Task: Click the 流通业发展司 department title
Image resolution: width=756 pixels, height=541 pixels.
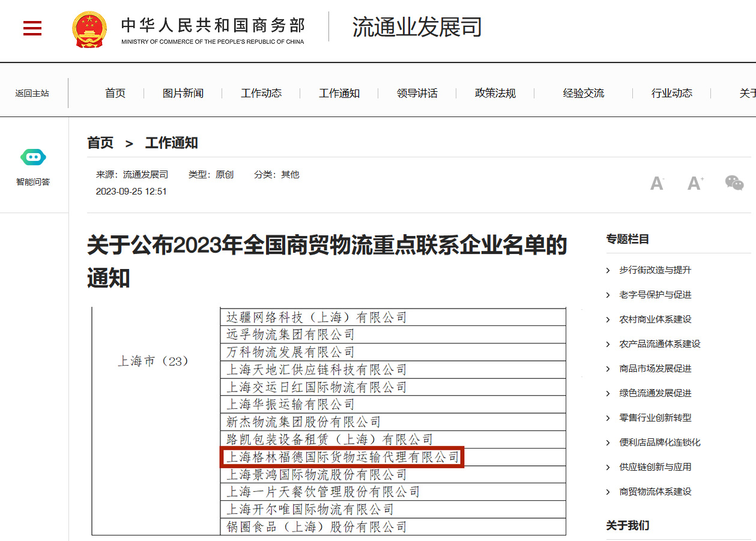Action: (417, 27)
